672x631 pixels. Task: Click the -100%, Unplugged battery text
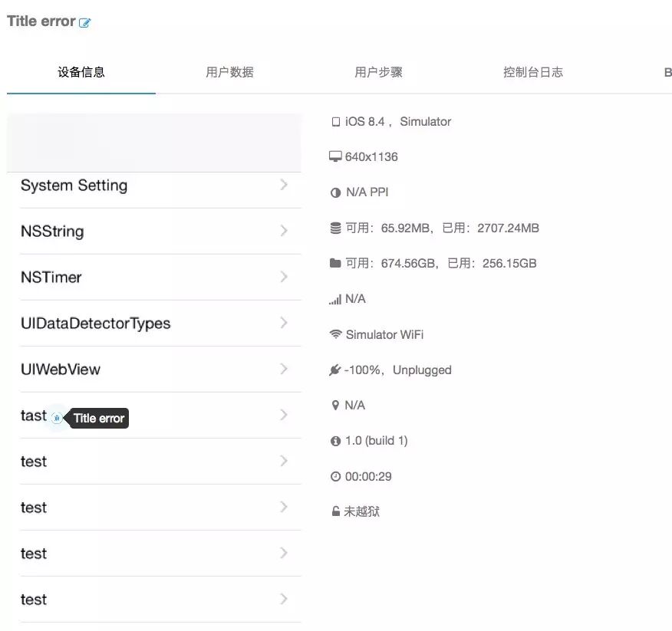click(398, 370)
